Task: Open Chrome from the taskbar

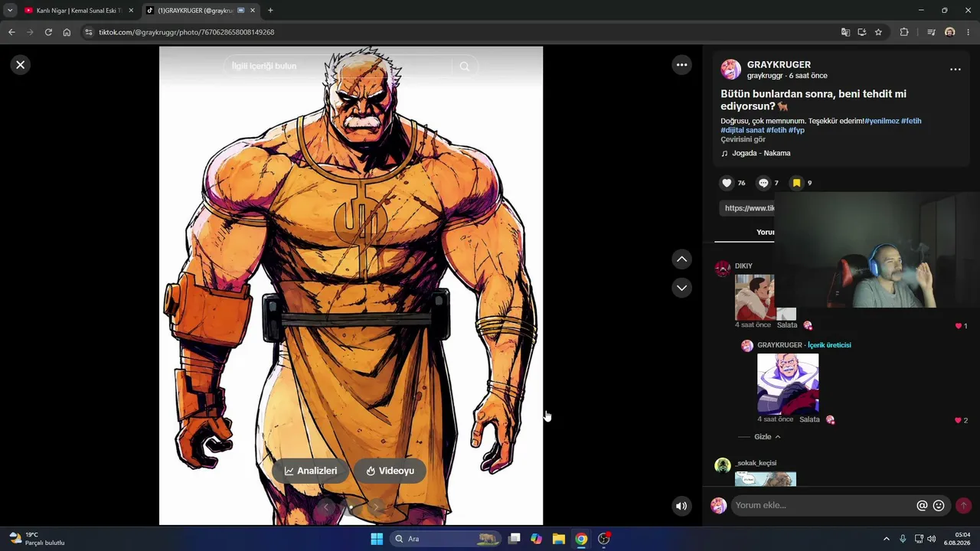Action: coord(581,539)
